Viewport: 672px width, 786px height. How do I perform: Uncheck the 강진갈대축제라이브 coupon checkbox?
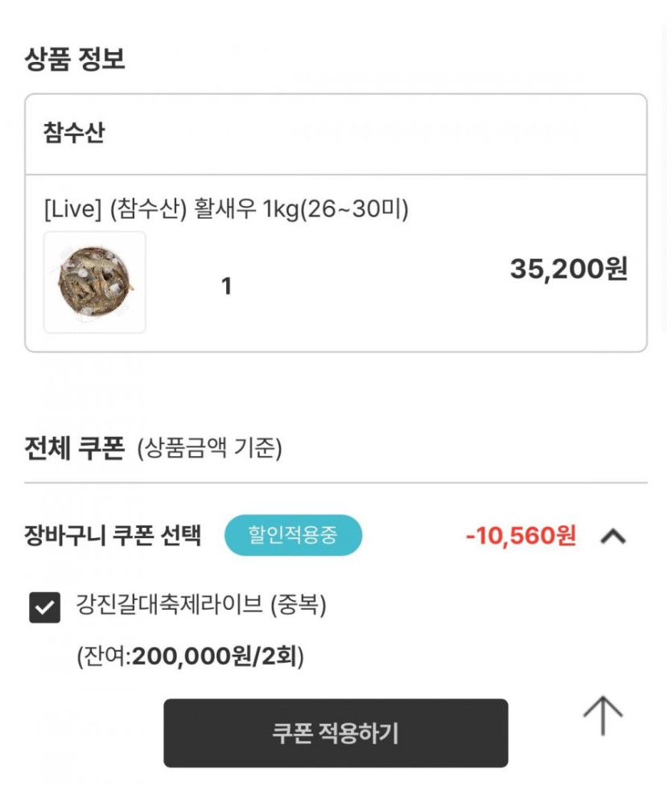click(44, 607)
